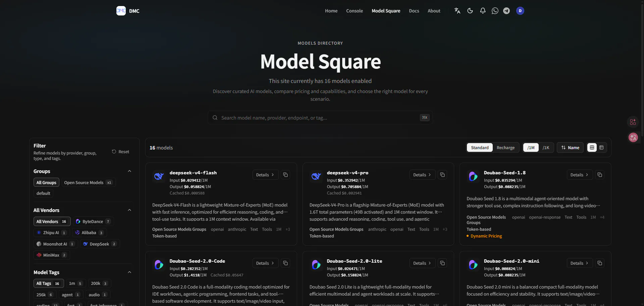Open the About page
Screen dimensions: 644x306
click(x=434, y=11)
